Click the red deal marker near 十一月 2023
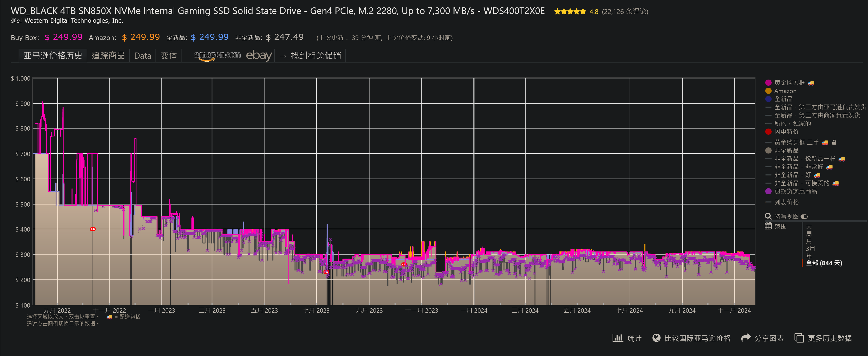The width and height of the screenshot is (868, 356). point(404,265)
